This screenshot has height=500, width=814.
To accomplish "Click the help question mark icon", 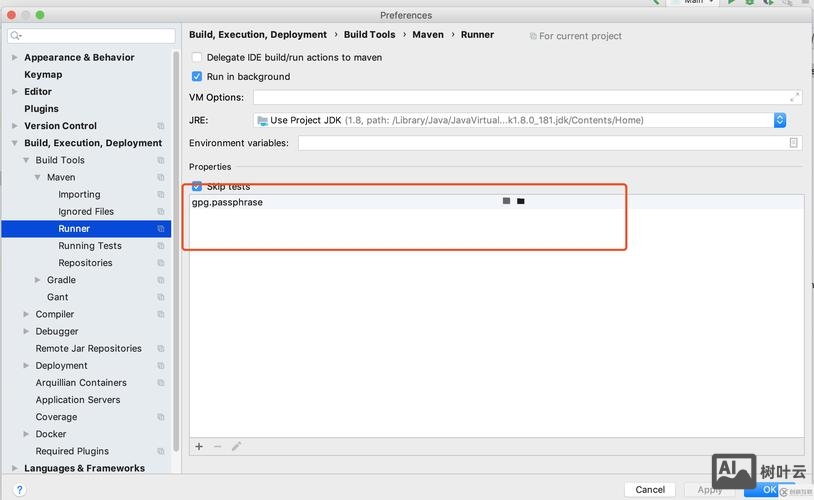I will coord(19,490).
